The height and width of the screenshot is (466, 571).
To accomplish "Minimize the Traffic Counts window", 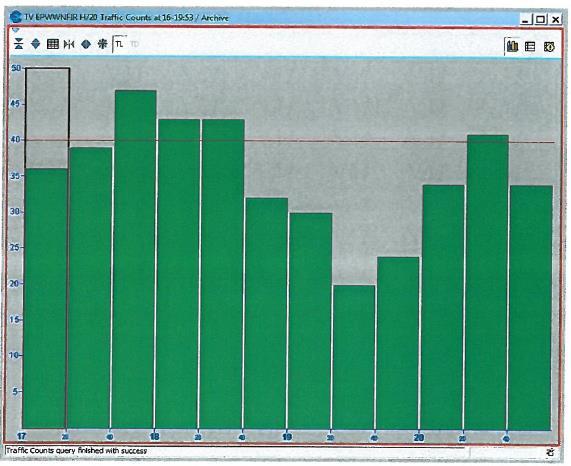I will (x=525, y=19).
